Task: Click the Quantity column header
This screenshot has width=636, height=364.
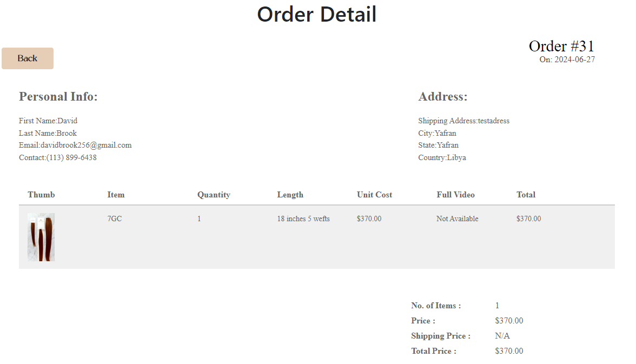Action: [x=214, y=195]
